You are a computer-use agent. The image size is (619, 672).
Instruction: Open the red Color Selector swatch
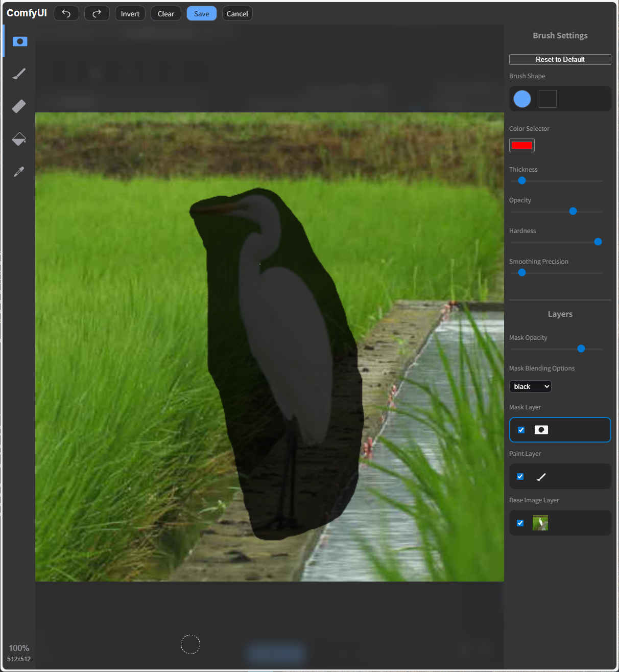tap(522, 146)
